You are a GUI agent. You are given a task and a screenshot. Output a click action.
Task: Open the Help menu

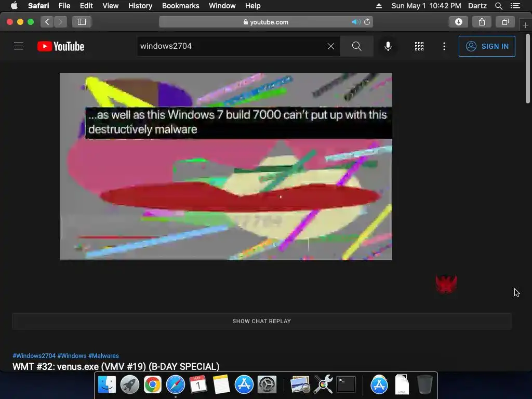(x=253, y=6)
